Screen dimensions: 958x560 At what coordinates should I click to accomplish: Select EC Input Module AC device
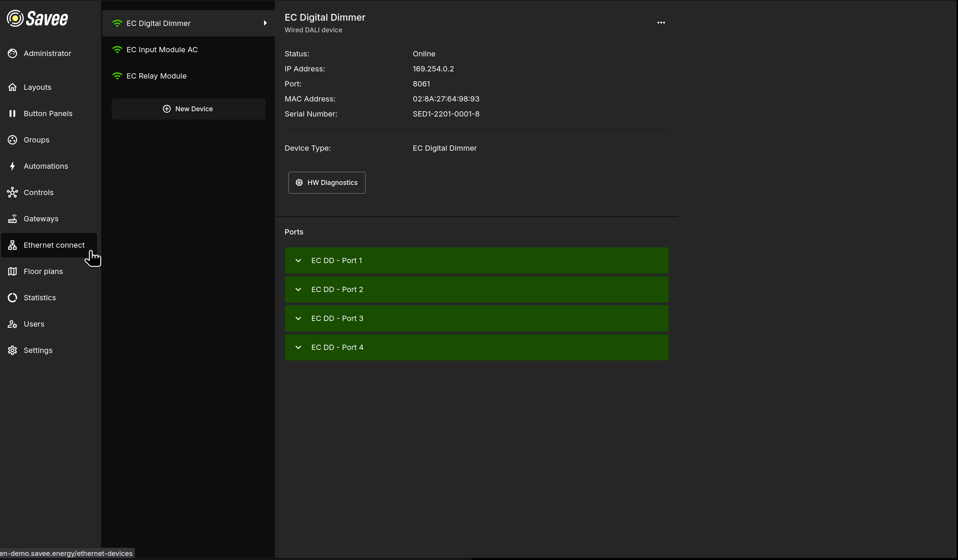tap(162, 50)
